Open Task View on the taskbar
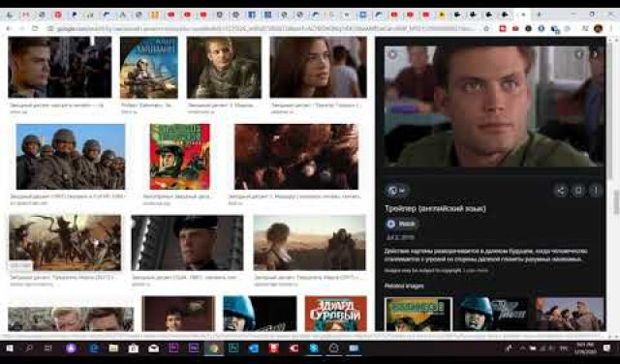The width and height of the screenshot is (620, 364). coord(47,349)
